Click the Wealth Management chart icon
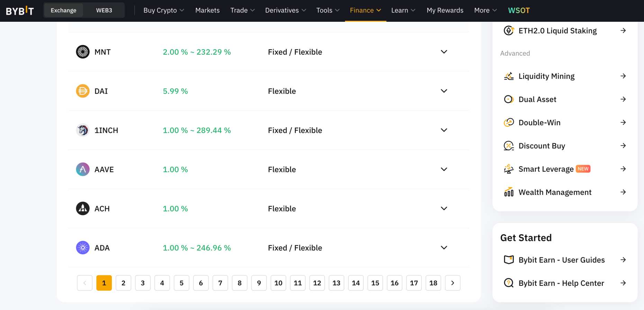 [509, 192]
